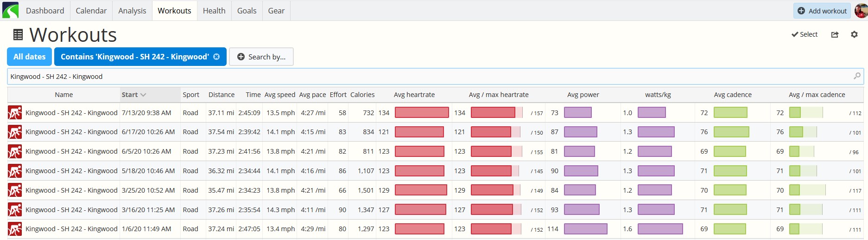
Task: Open the All dates filter
Action: click(30, 57)
